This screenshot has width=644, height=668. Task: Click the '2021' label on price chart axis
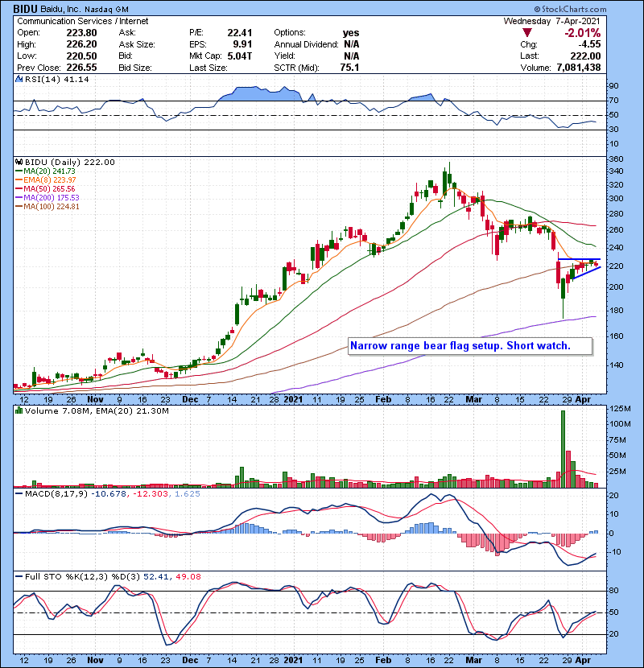[x=293, y=399]
